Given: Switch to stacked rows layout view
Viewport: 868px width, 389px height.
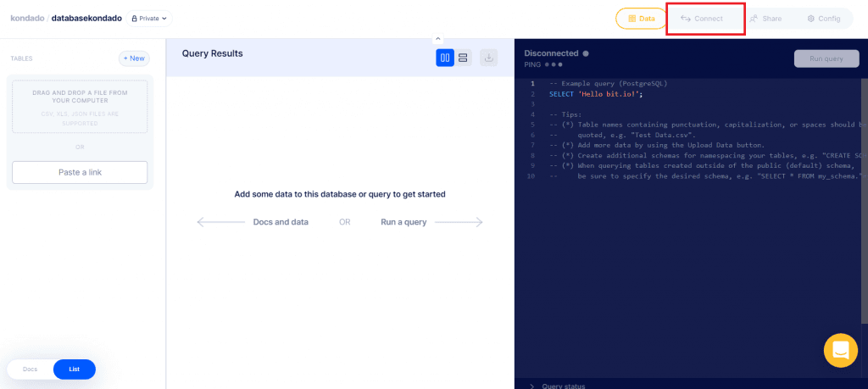Looking at the screenshot, I should tap(463, 58).
